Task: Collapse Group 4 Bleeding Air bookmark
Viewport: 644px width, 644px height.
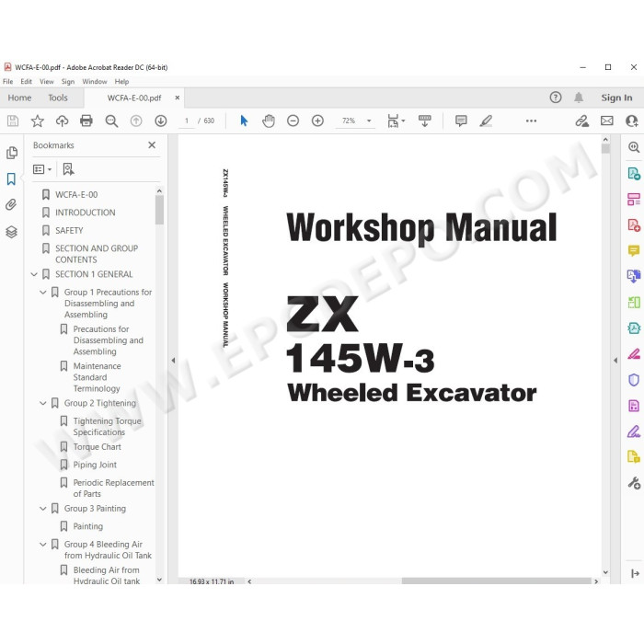Action: click(x=42, y=545)
